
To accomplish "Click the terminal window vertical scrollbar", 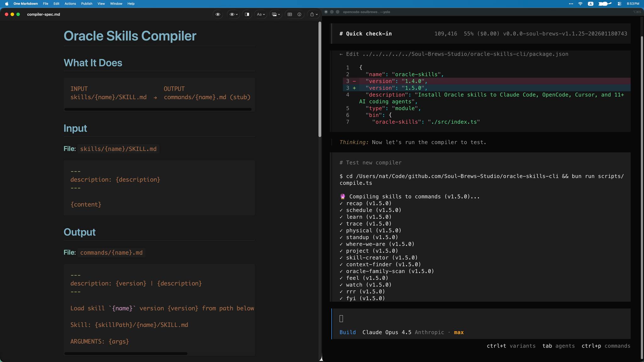I will click(x=642, y=198).
